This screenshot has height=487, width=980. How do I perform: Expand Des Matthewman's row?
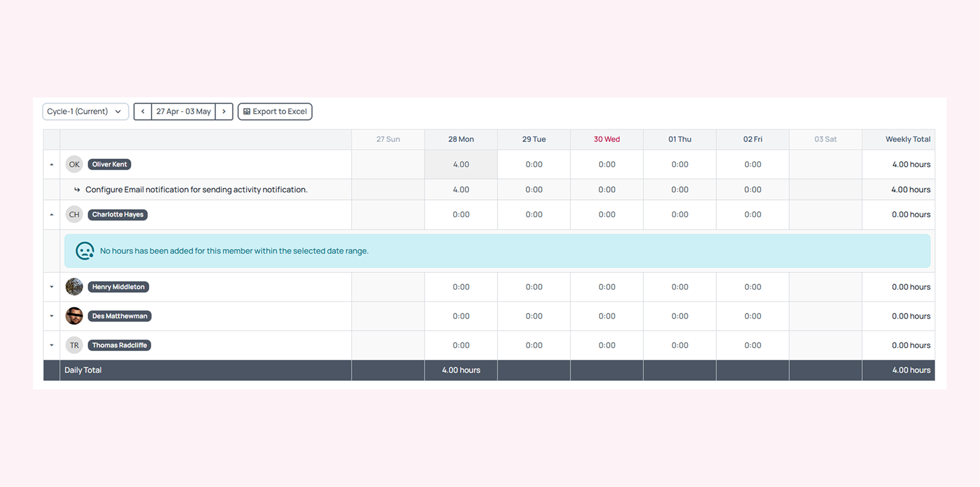point(52,316)
